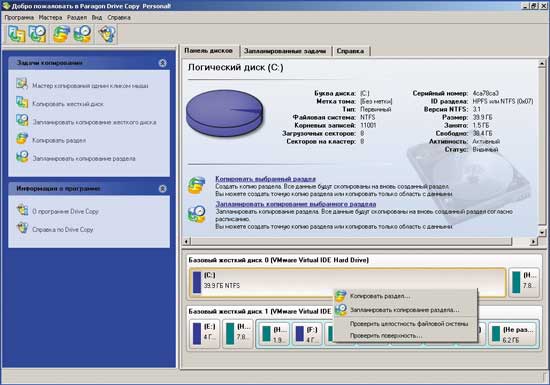Choose the Копировать раздел sidebar icon
550x385 pixels.
22,139
